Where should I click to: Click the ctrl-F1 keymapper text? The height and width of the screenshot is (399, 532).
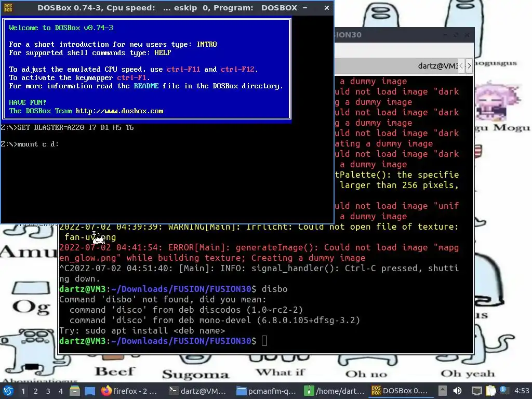(131, 78)
